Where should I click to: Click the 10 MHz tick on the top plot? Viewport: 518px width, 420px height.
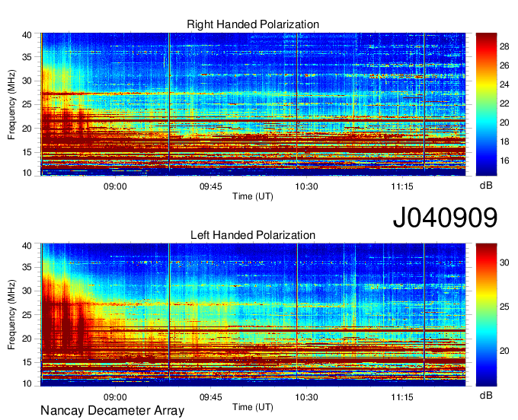[x=27, y=173]
